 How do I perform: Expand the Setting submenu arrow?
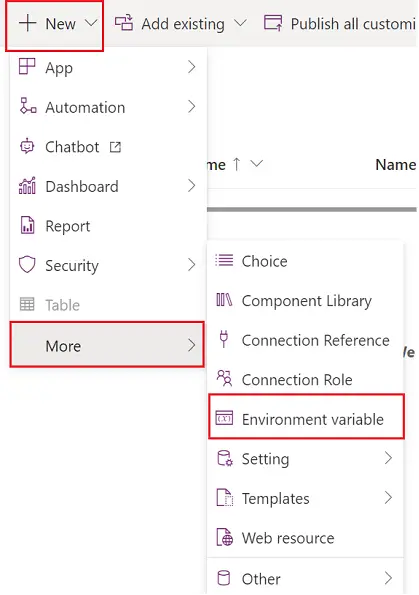point(388,458)
